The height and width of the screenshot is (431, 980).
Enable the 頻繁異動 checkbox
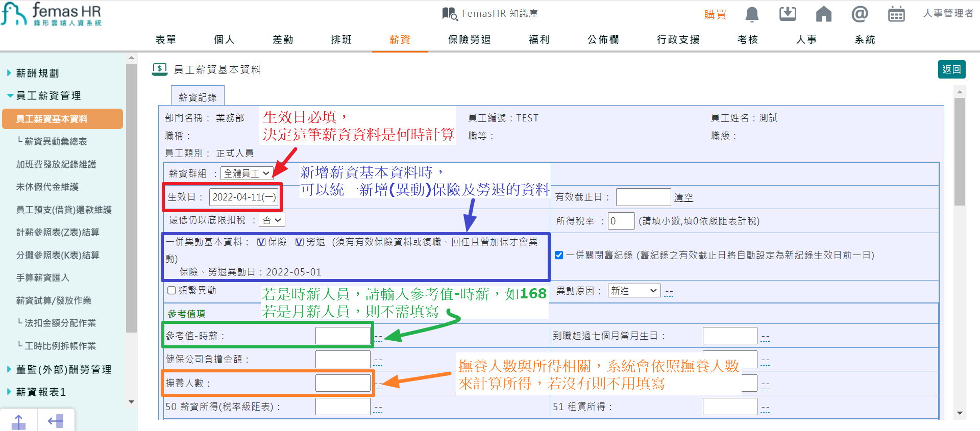(172, 290)
